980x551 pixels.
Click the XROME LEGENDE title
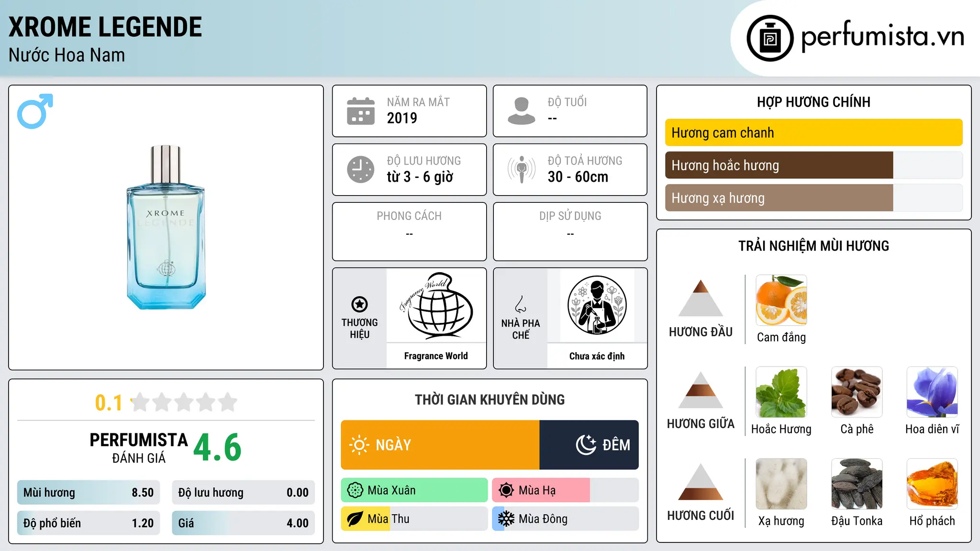click(105, 27)
